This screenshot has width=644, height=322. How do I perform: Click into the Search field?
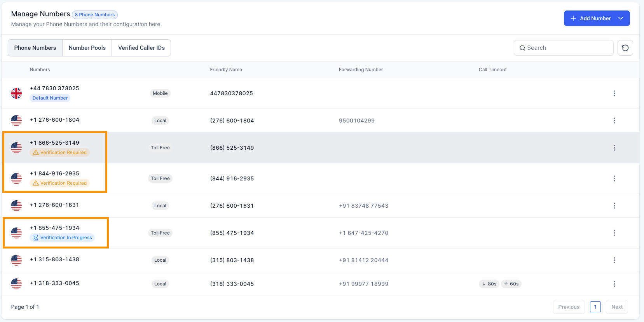(564, 48)
